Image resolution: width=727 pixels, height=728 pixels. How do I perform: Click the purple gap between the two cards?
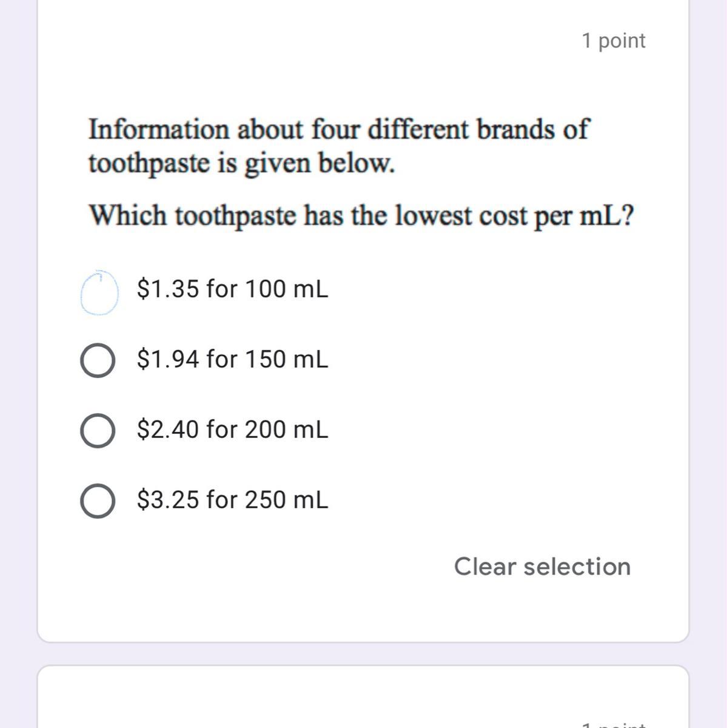pyautogui.click(x=363, y=654)
